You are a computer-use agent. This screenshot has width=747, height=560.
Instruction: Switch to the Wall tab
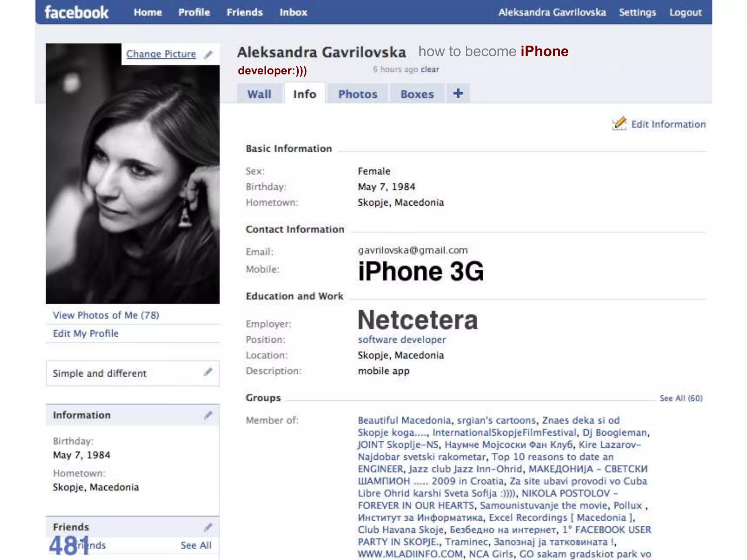pos(259,94)
